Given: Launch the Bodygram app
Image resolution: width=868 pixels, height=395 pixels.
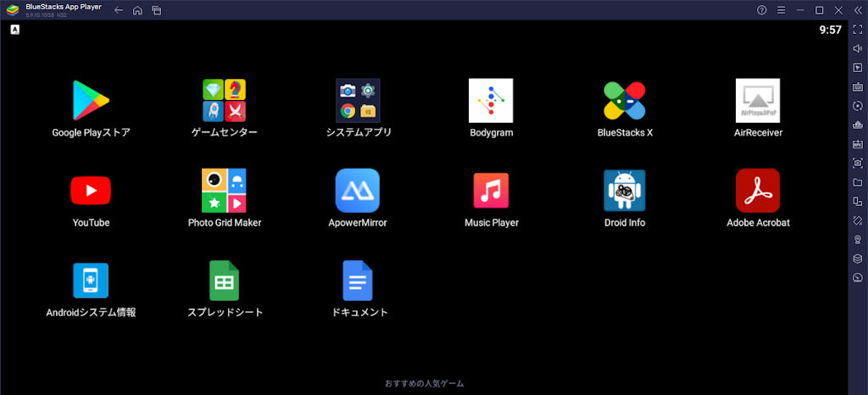Looking at the screenshot, I should click(x=491, y=100).
